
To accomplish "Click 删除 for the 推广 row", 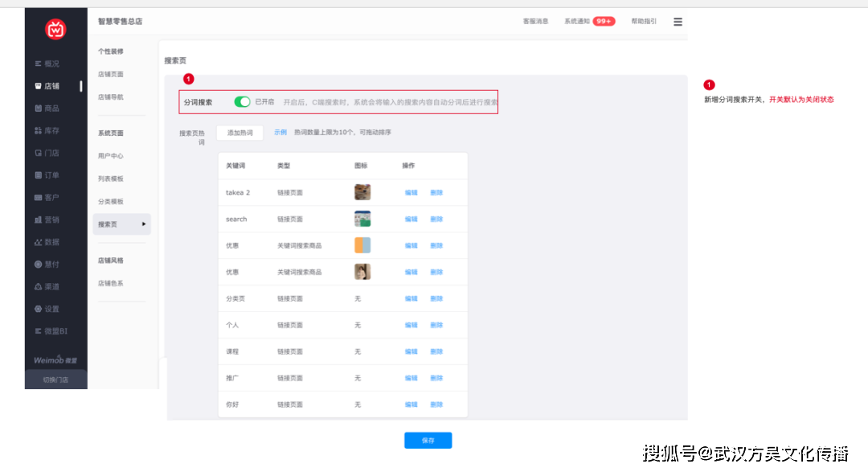I will 436,378.
